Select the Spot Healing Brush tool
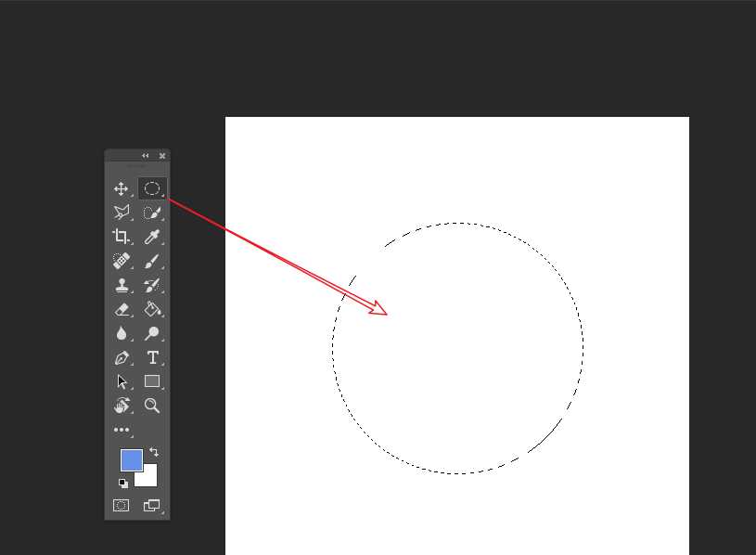This screenshot has height=555, width=756. tap(121, 261)
